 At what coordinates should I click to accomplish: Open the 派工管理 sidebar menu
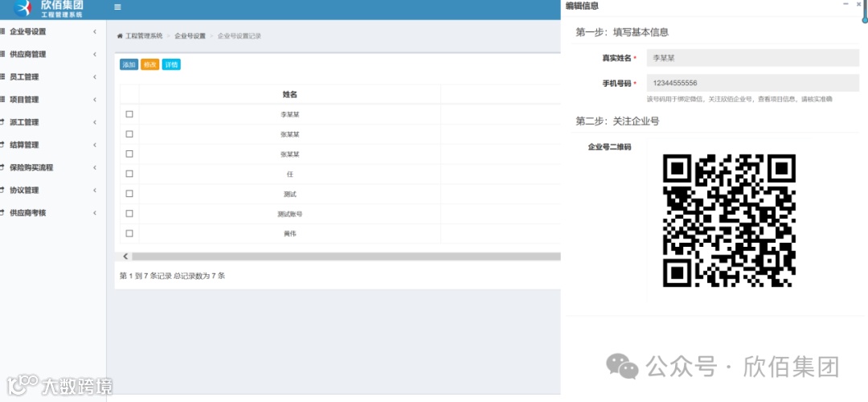(52, 122)
